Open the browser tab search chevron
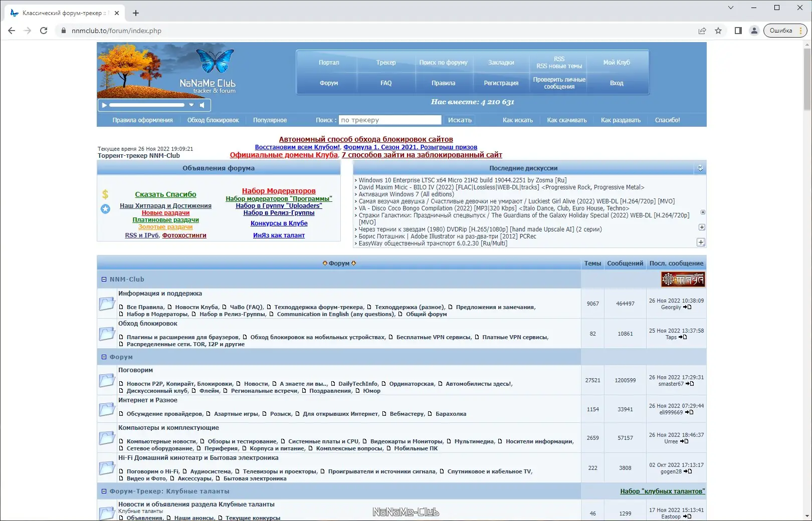This screenshot has height=521, width=812. pyautogui.click(x=731, y=8)
